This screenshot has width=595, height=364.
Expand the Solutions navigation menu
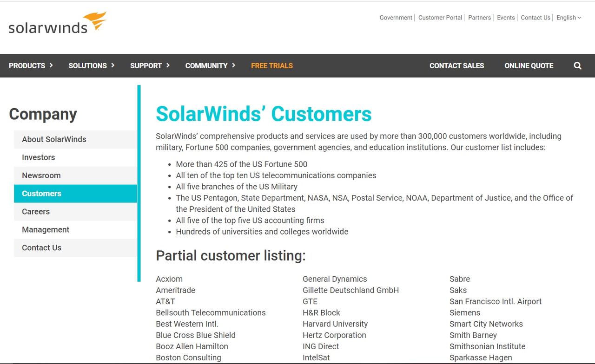tap(91, 66)
